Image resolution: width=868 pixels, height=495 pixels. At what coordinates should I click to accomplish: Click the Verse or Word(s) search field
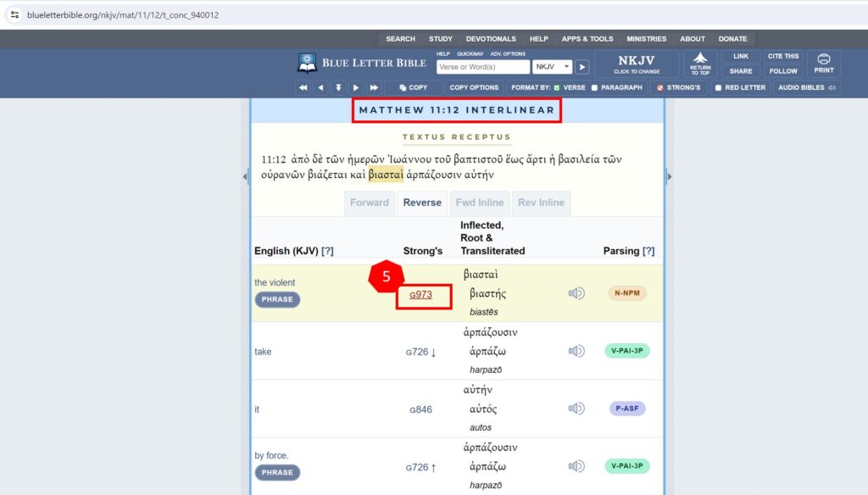pos(482,67)
